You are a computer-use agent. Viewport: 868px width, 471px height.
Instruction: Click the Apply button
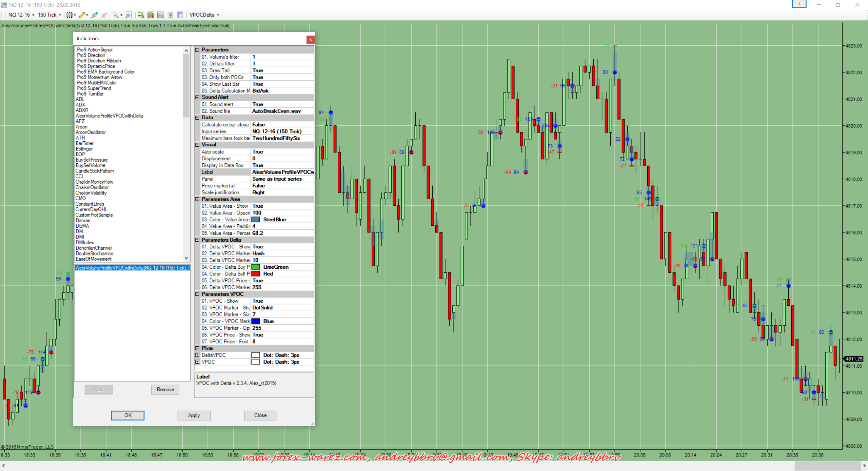(x=194, y=415)
